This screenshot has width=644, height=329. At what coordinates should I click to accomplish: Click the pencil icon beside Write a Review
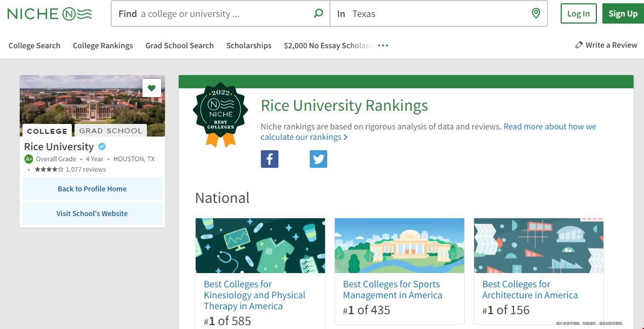579,45
